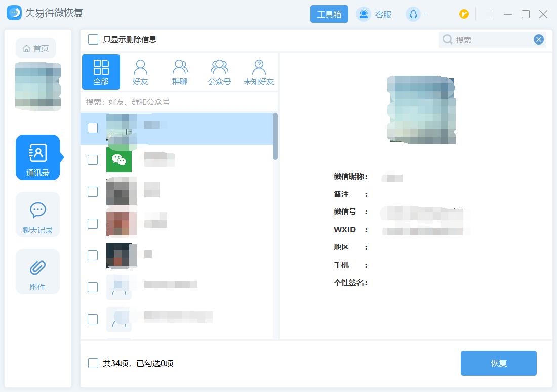Open the 附件 attachments section

point(37,272)
